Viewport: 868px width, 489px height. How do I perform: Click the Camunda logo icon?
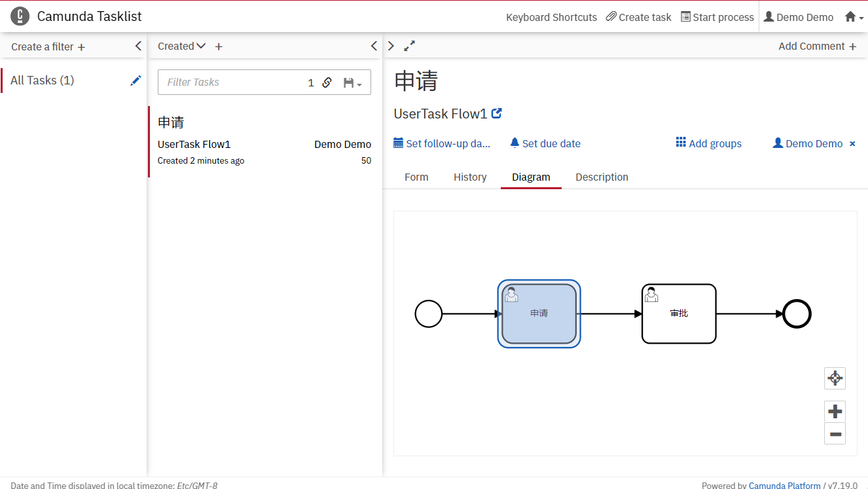coord(20,16)
